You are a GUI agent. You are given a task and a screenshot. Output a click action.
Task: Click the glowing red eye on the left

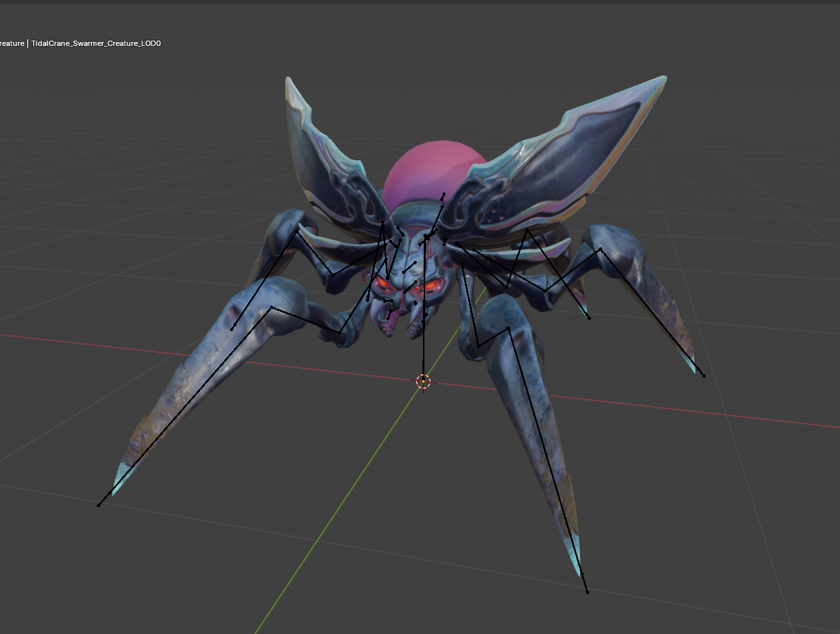[x=382, y=282]
